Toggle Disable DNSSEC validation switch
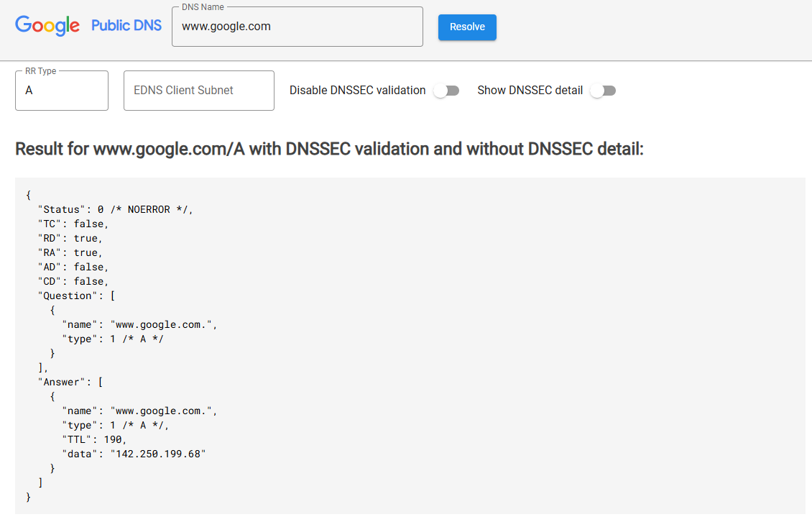Screen dimensions: 812x522 coord(447,91)
